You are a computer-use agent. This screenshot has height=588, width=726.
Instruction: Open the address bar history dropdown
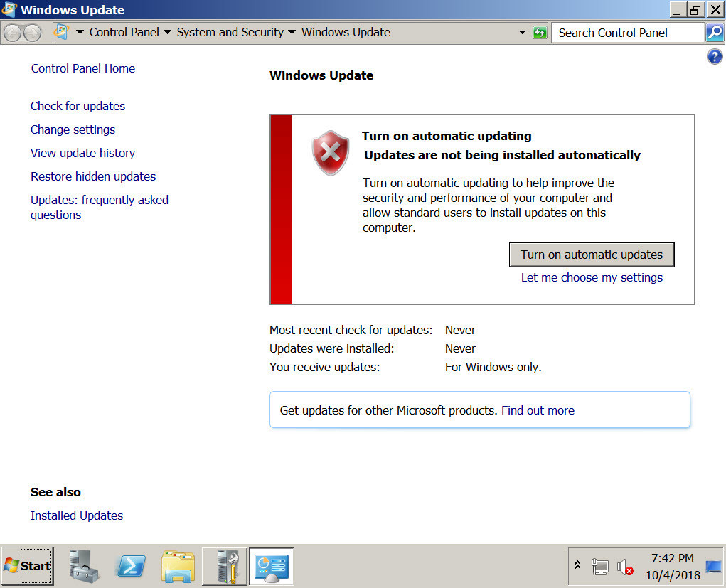click(522, 33)
